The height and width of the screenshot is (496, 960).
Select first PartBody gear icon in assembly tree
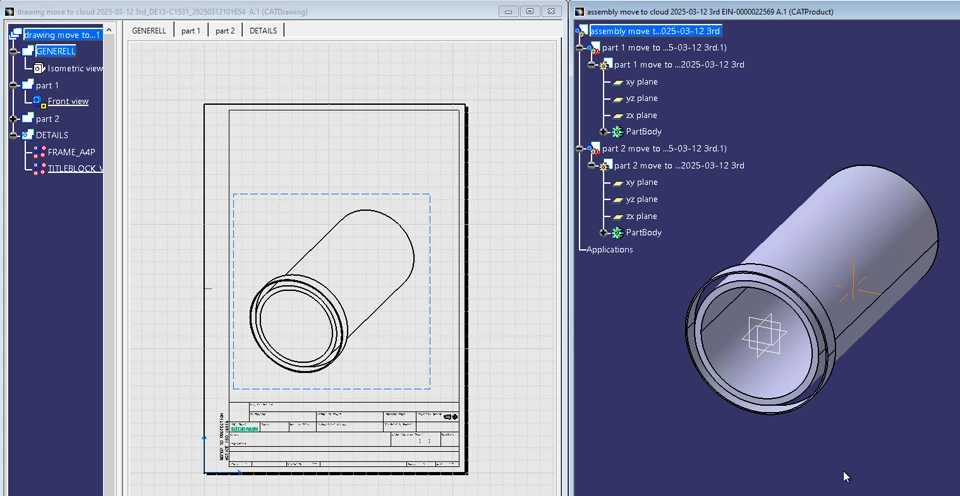617,132
